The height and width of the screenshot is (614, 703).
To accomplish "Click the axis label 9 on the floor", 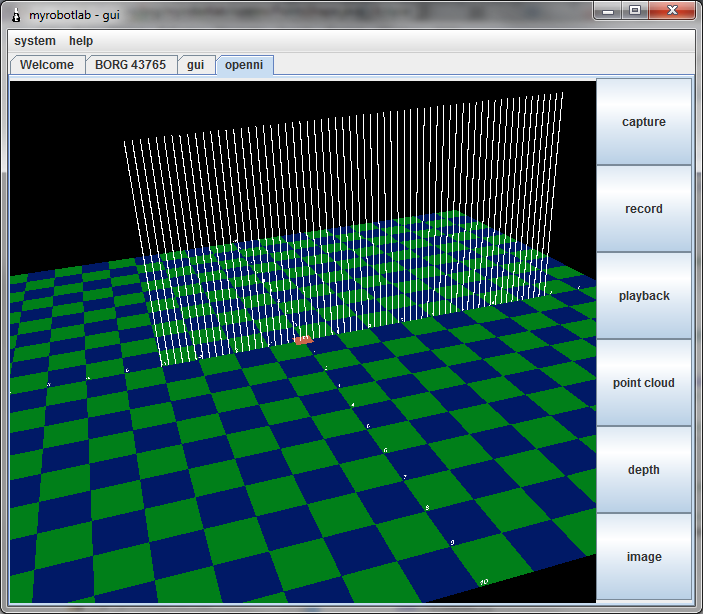I will click(x=452, y=543).
